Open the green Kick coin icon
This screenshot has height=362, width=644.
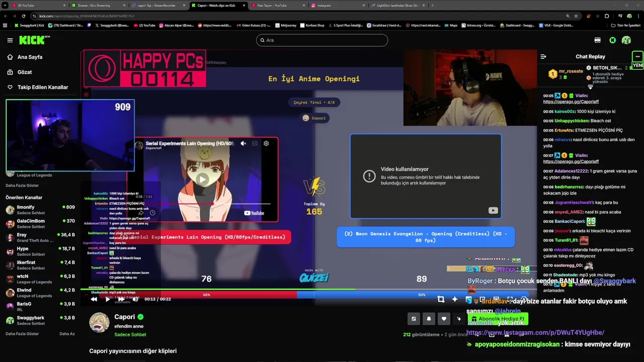pos(612,40)
